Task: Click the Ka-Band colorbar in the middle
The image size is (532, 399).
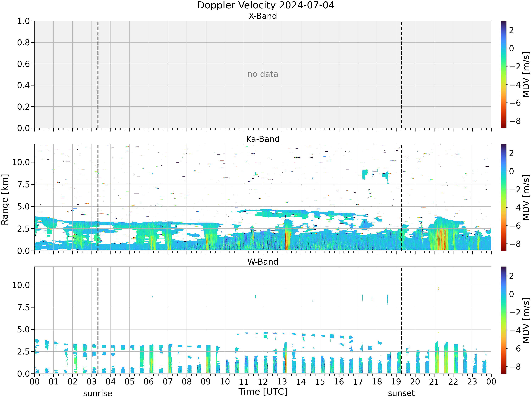Action: tap(503, 197)
